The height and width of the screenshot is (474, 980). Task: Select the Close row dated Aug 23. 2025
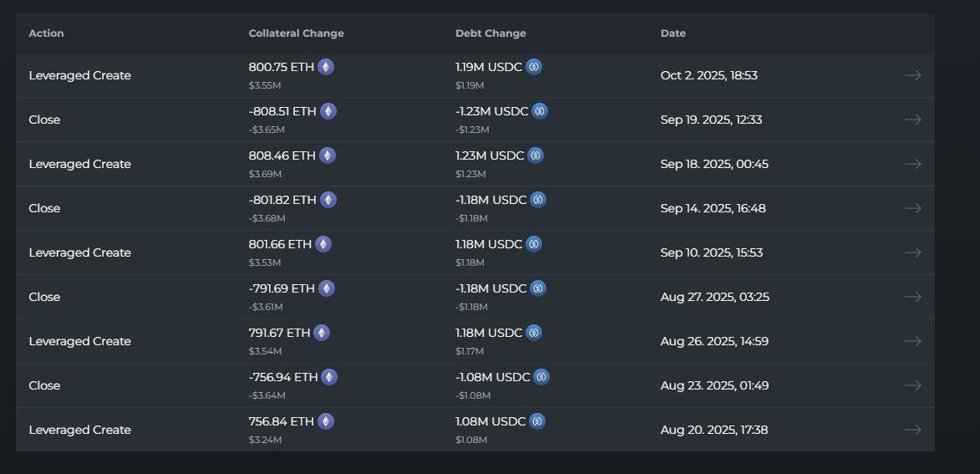pos(44,385)
